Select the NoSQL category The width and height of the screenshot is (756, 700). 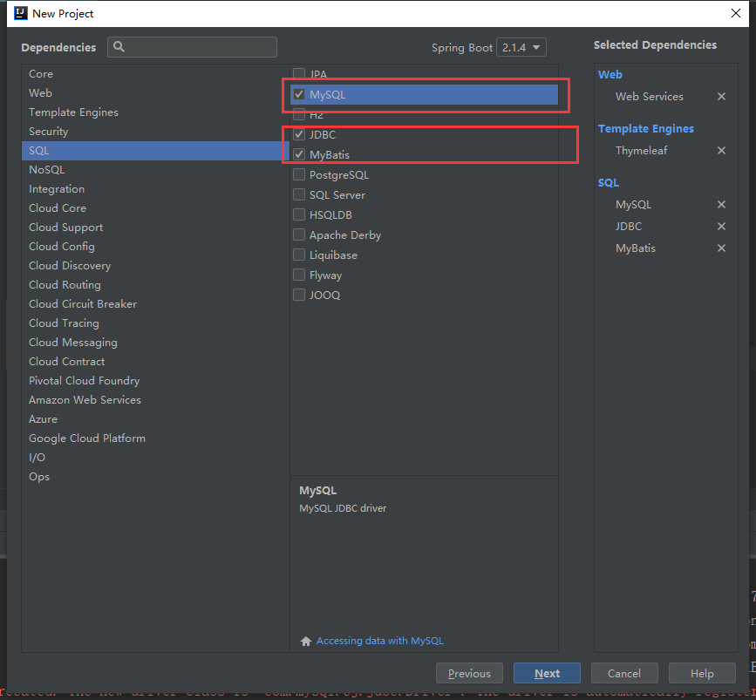[x=155, y=170]
